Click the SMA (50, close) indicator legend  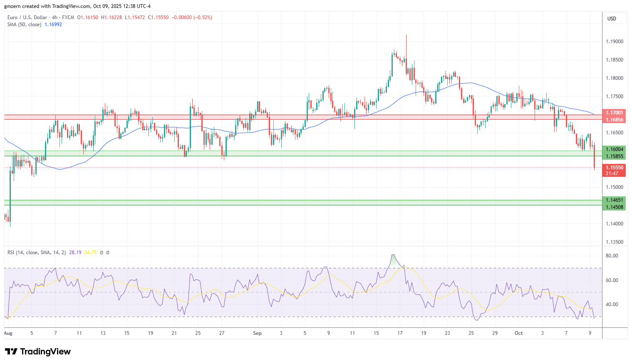24,25
